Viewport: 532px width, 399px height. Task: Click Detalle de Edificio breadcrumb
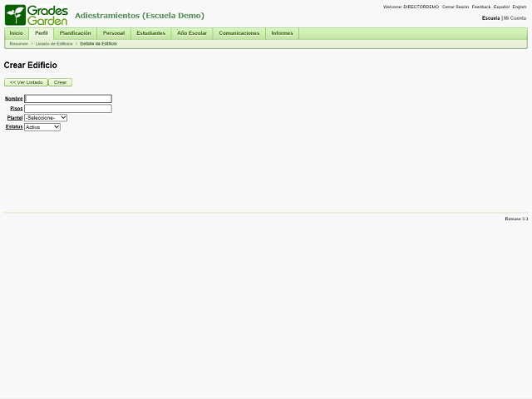tap(99, 44)
